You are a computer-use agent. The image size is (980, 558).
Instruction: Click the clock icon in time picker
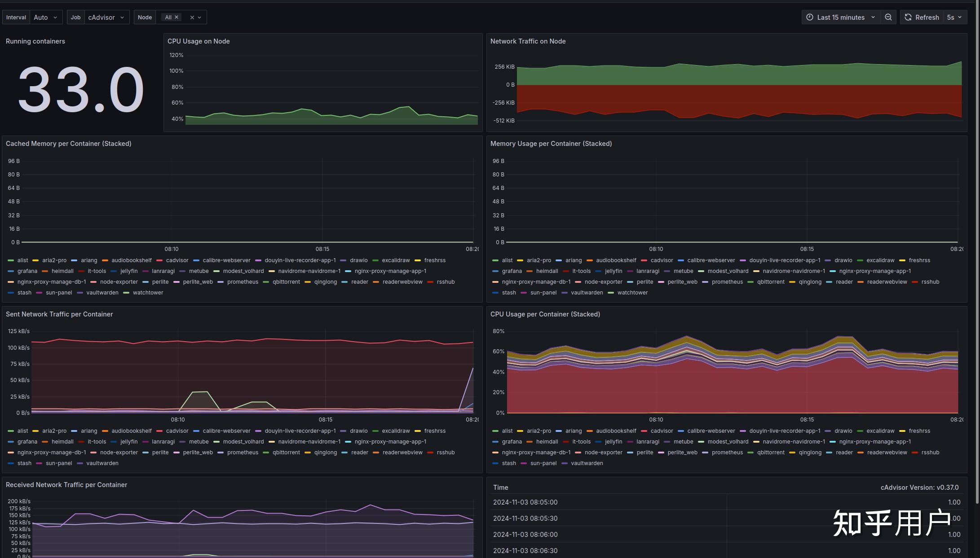pyautogui.click(x=809, y=17)
